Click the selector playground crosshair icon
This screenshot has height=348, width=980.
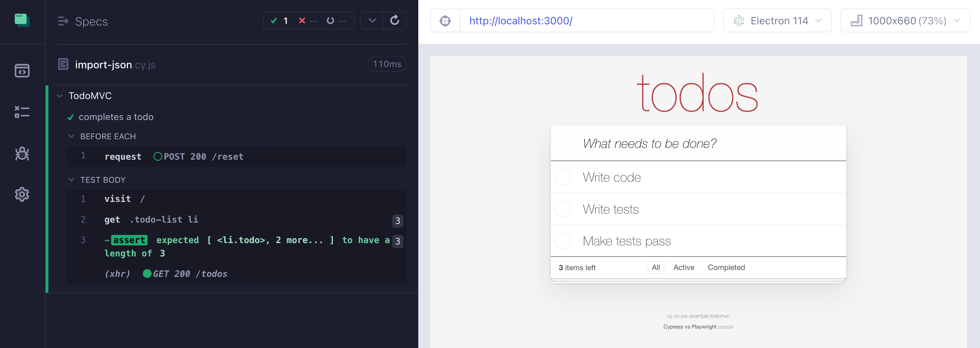[x=445, y=21]
